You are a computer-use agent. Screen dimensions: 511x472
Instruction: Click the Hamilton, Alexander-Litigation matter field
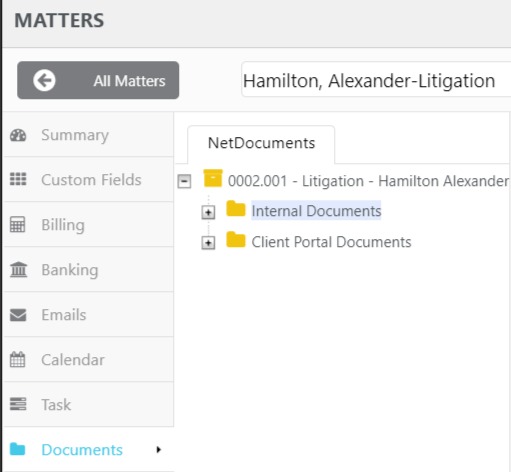pyautogui.click(x=376, y=79)
